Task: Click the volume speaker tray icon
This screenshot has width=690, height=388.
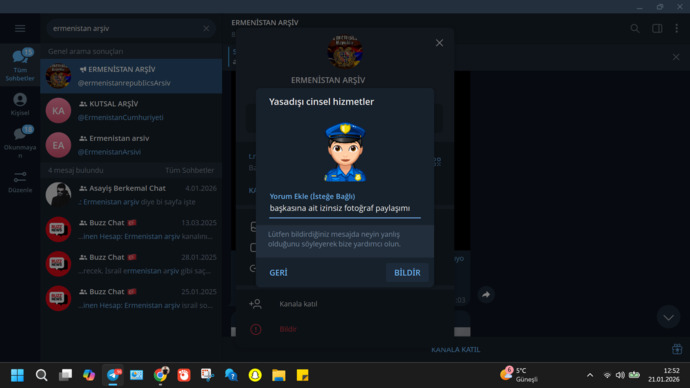Action: (x=620, y=375)
